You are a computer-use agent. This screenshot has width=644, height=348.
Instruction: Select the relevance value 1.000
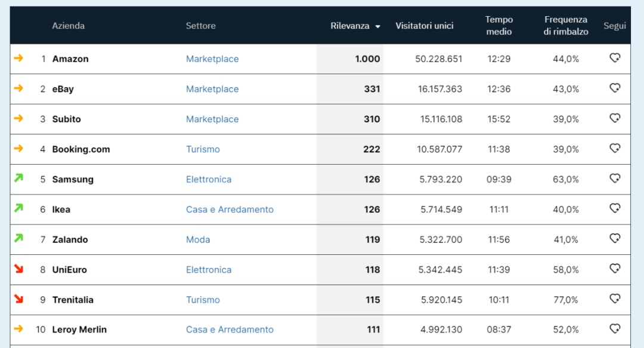[x=367, y=59]
